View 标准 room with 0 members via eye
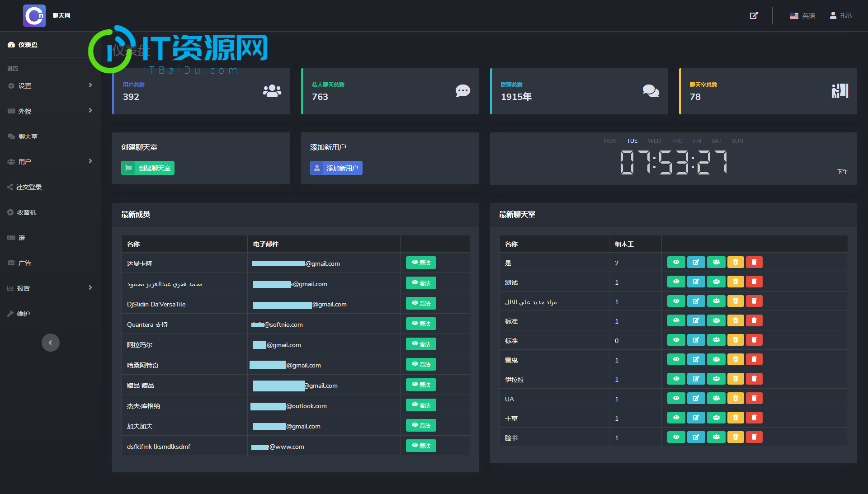The width and height of the screenshot is (868, 494). click(676, 340)
